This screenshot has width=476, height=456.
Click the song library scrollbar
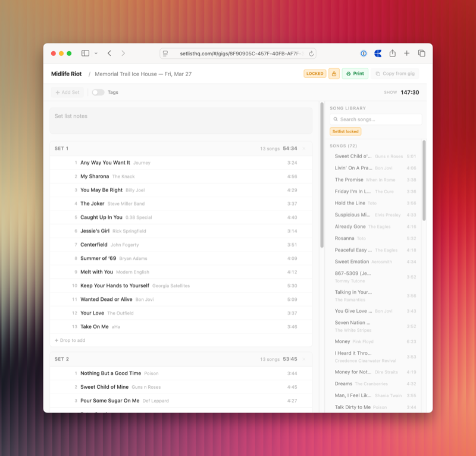[424, 180]
